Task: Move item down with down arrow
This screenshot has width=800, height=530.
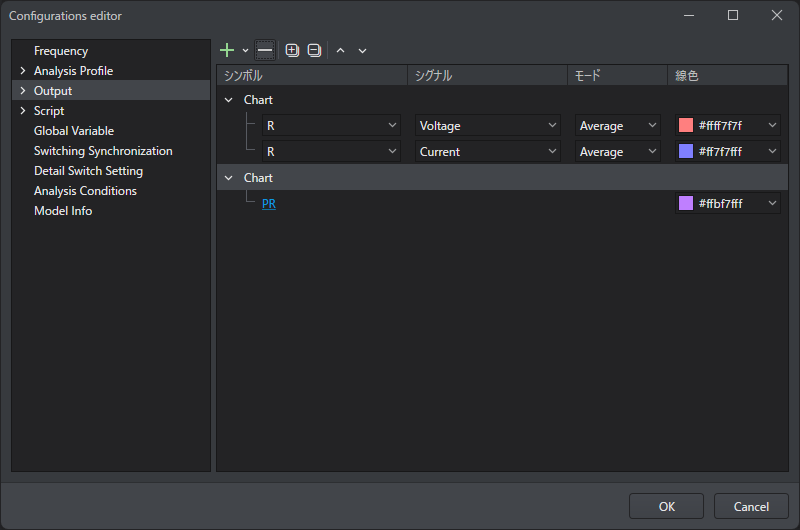Action: coord(362,51)
